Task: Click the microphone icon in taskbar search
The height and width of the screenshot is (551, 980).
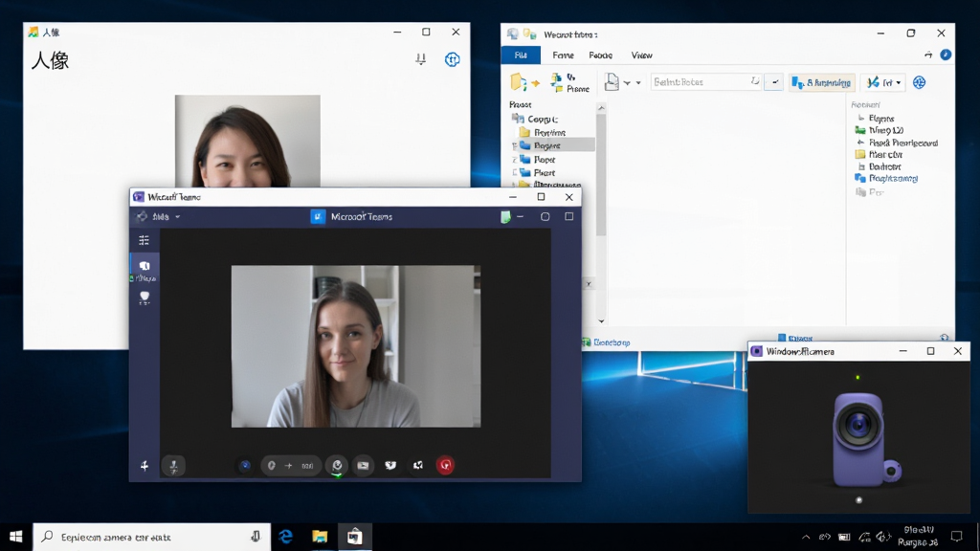Action: [x=255, y=537]
